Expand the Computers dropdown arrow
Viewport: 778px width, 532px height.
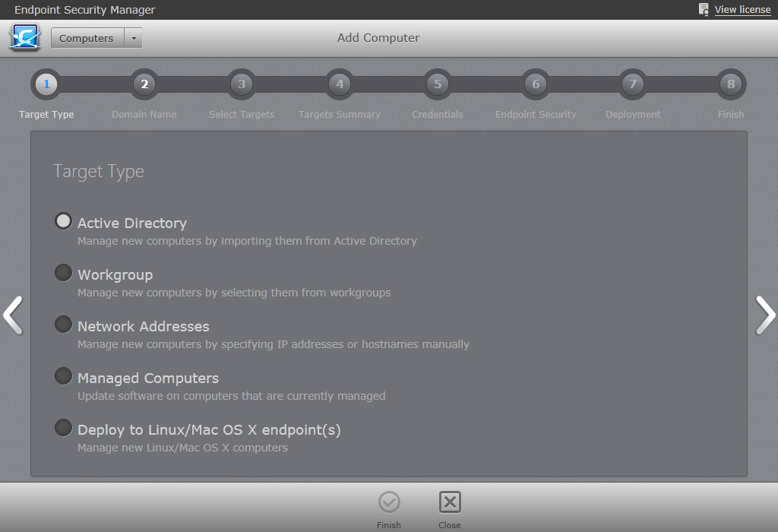(134, 38)
